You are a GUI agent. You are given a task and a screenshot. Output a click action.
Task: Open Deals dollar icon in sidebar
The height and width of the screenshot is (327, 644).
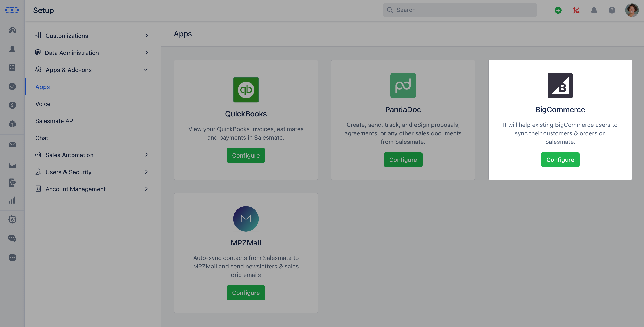click(12, 105)
